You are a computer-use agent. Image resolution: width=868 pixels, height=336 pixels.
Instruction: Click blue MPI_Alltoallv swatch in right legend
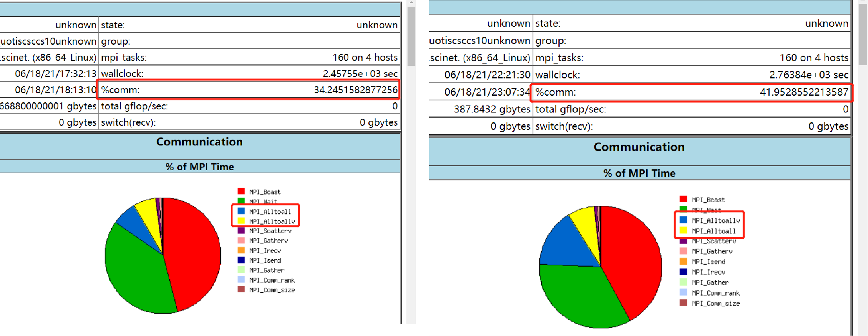[683, 220]
